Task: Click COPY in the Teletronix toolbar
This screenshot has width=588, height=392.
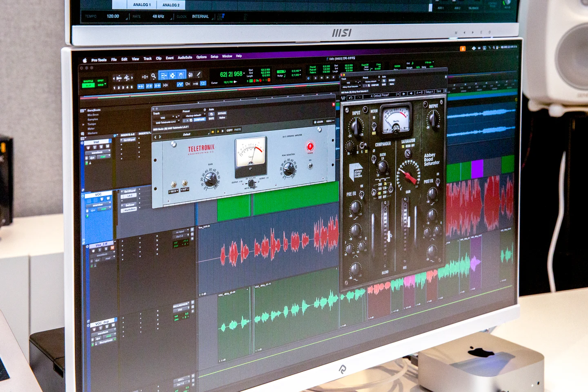Action: [x=229, y=130]
